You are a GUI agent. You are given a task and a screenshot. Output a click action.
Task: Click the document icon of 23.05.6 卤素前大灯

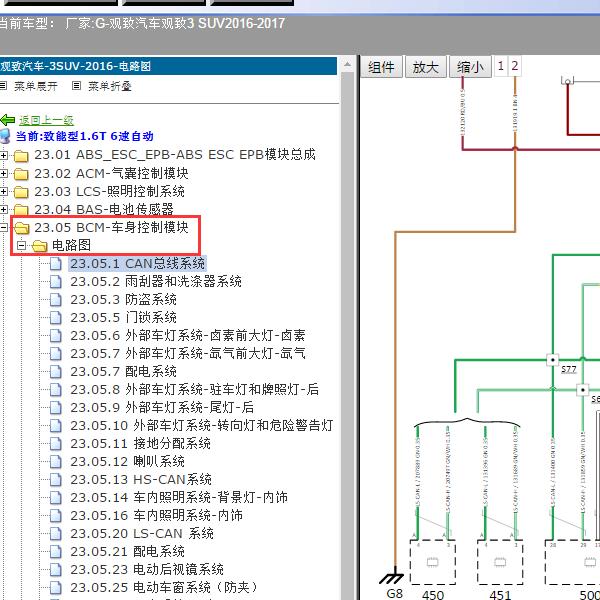[56, 336]
